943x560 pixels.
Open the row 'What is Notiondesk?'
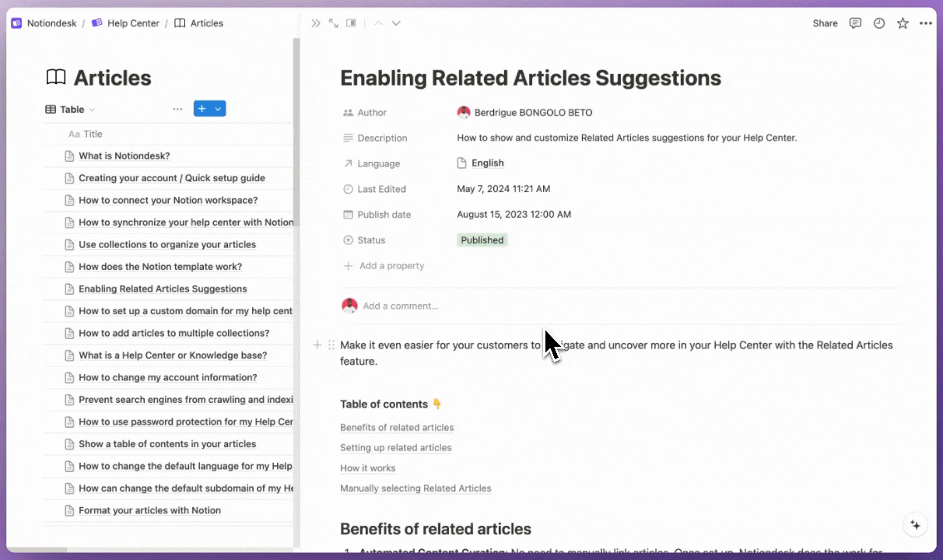124,156
